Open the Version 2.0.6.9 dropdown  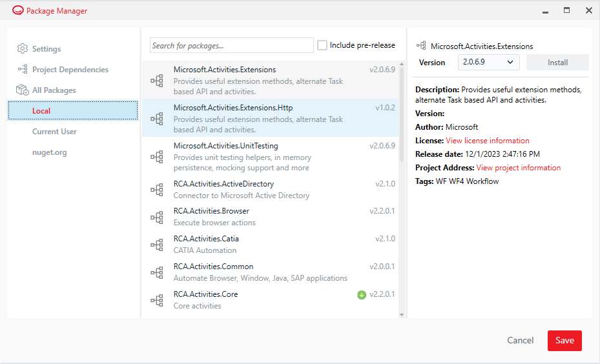(x=489, y=62)
